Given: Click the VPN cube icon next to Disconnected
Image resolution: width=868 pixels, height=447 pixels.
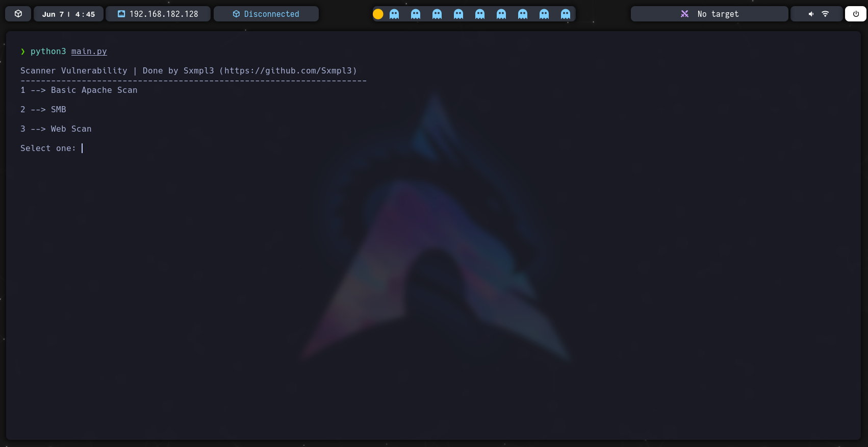Looking at the screenshot, I should 236,14.
